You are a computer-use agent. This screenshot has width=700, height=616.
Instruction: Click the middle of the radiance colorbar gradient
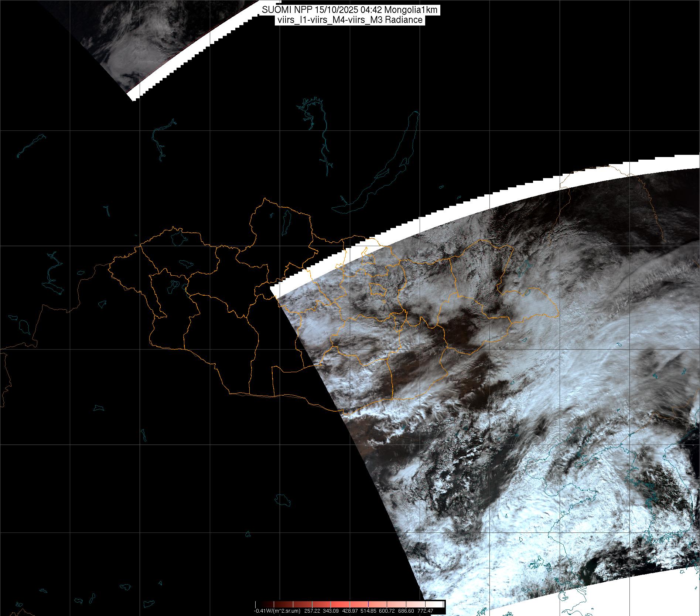tap(350, 604)
